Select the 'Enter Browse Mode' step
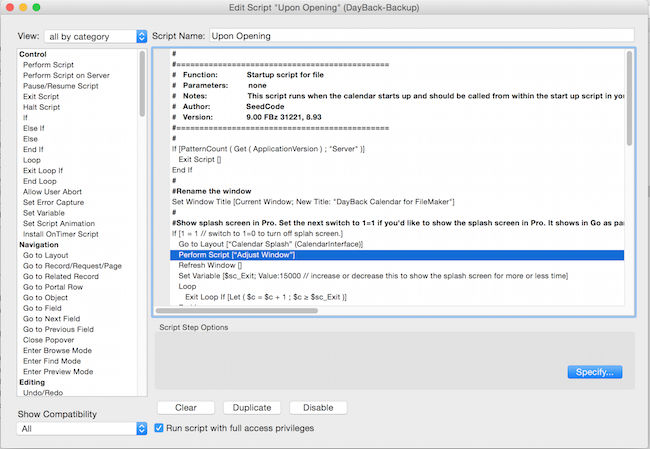 [57, 350]
